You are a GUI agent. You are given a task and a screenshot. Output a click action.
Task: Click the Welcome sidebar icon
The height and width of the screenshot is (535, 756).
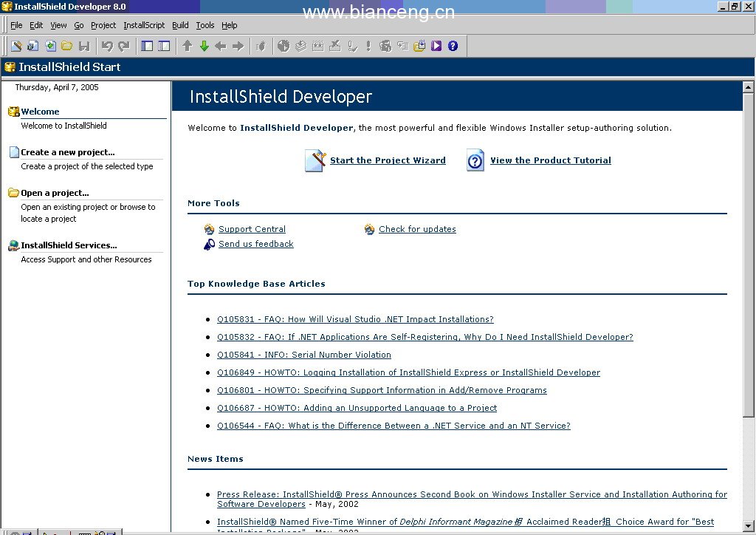13,112
